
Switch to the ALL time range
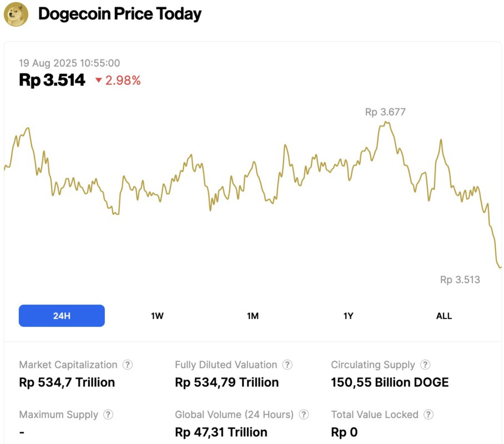443,315
